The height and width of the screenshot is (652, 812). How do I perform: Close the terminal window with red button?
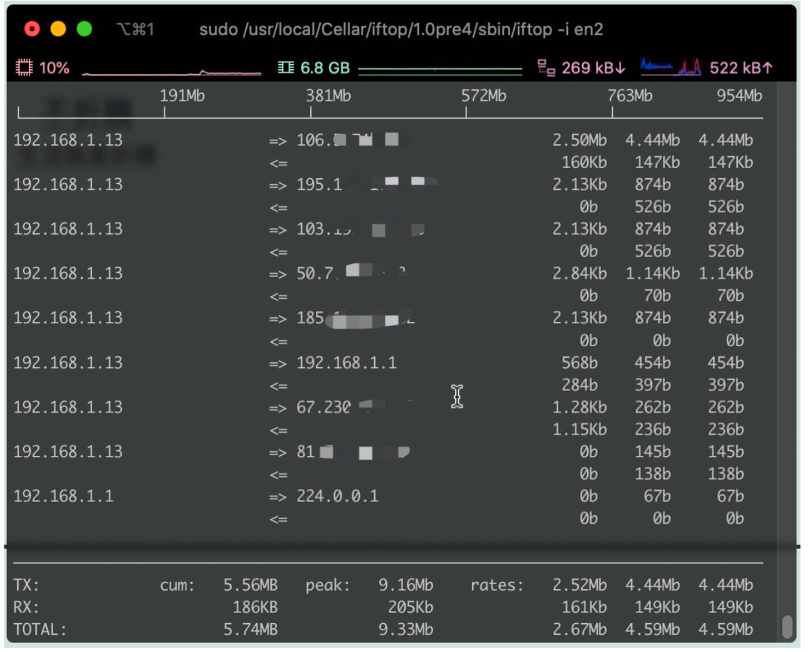(32, 29)
